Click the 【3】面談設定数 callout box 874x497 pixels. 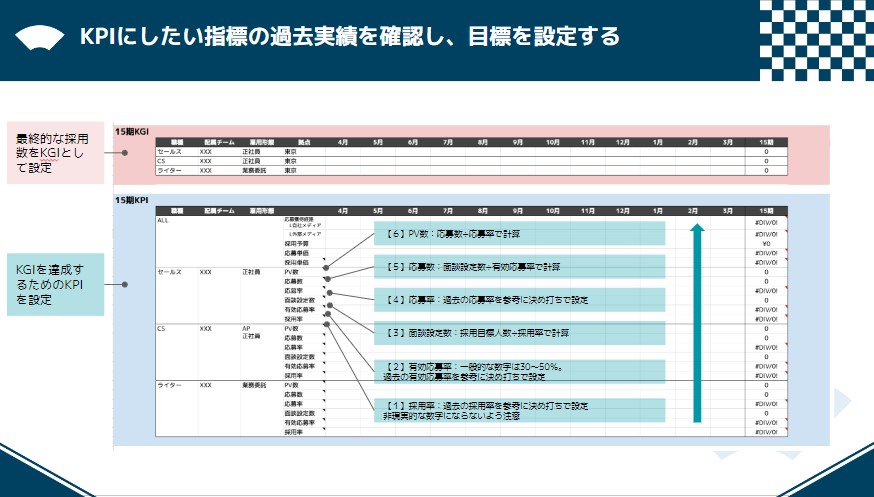coord(520,332)
